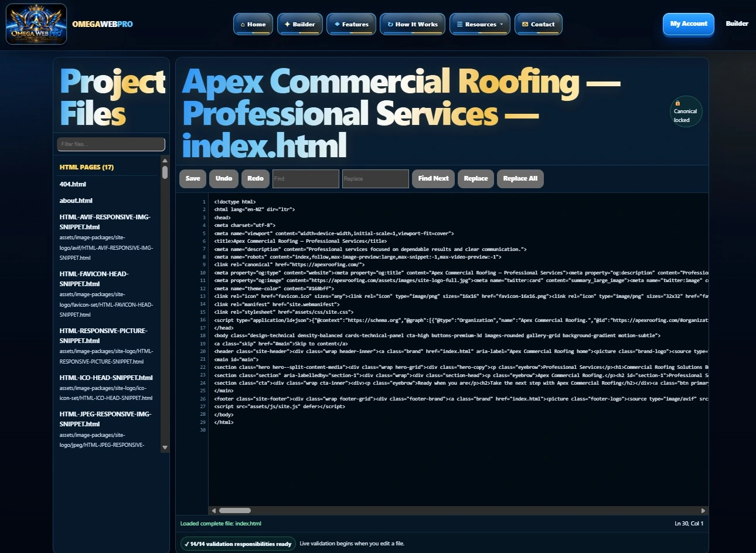Focus the Replace text field

point(376,179)
